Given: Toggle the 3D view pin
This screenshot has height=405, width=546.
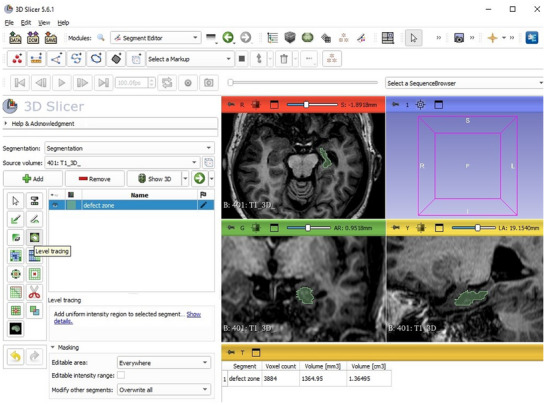Looking at the screenshot, I should [x=396, y=104].
